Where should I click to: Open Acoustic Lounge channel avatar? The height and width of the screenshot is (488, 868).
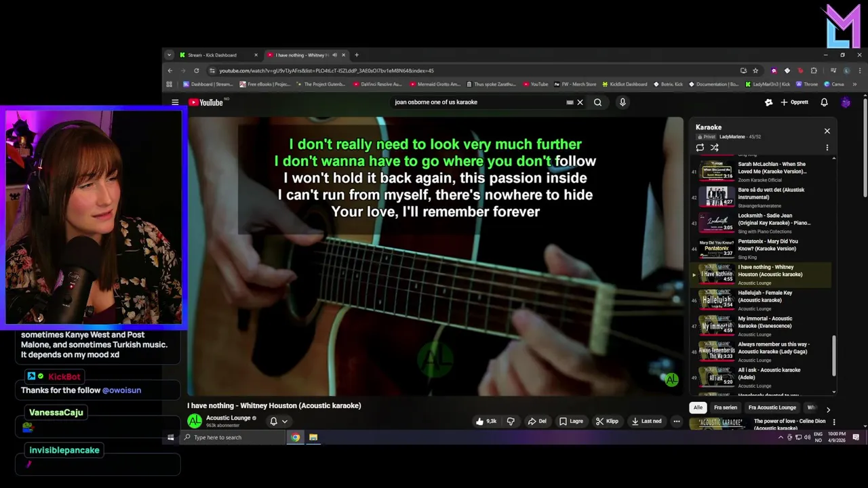point(195,421)
